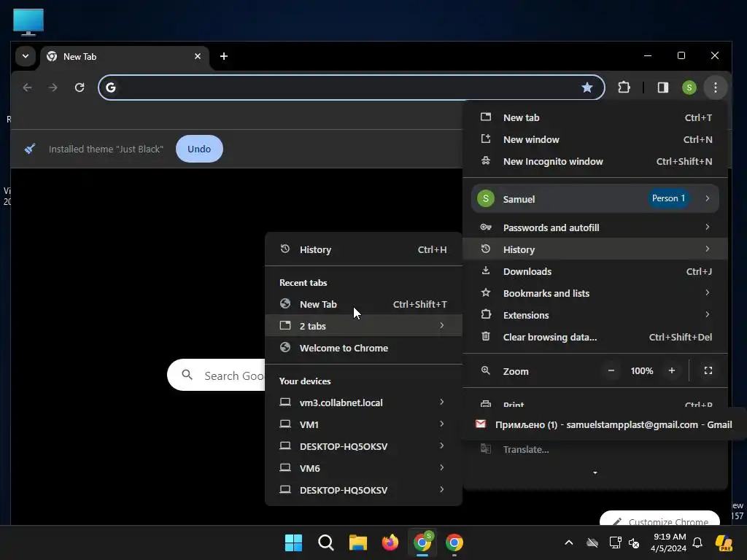747x560 pixels.
Task: Click the three-dot Chrome menu button
Action: point(716,87)
